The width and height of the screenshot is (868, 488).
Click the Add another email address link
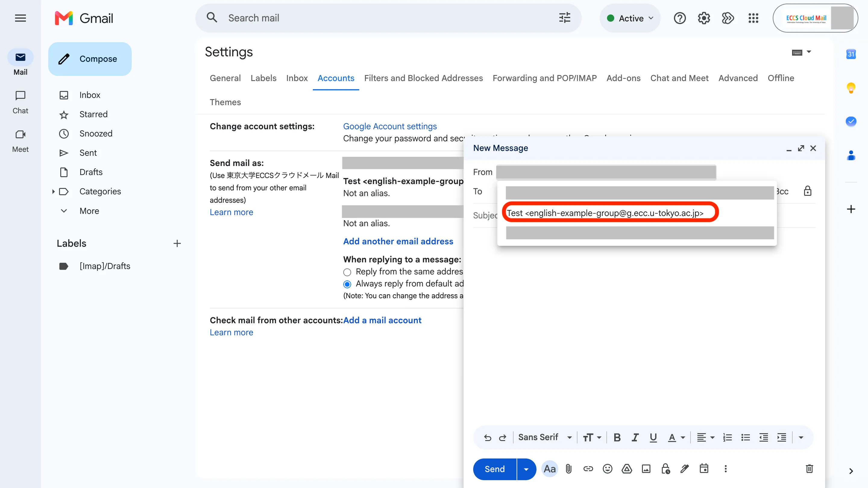398,241
